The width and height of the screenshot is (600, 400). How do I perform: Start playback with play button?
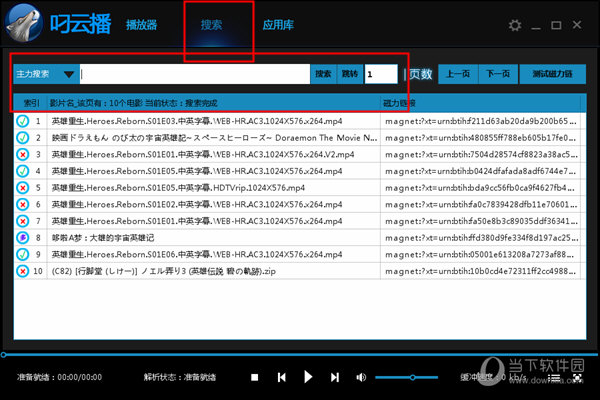coord(308,377)
